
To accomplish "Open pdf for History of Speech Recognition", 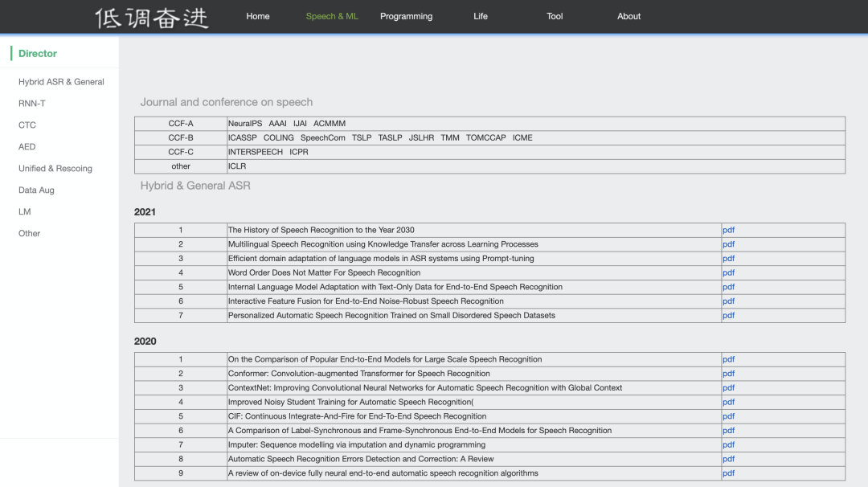I will tap(728, 230).
